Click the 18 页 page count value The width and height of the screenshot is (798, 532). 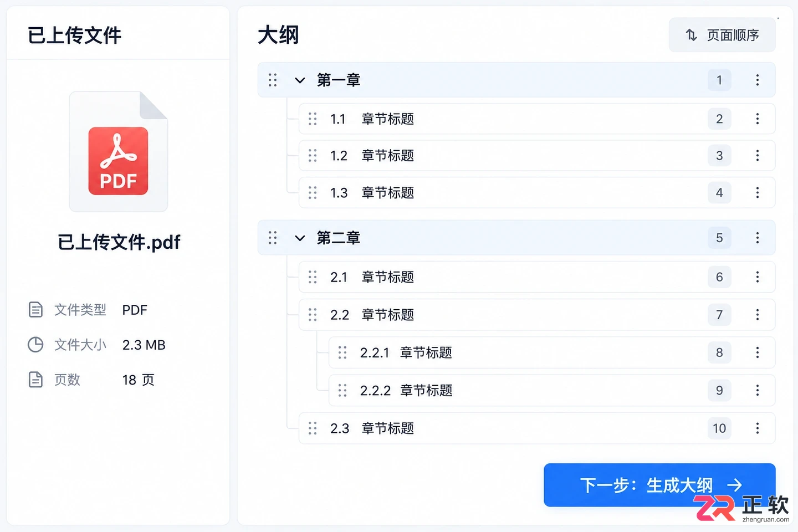coord(139,380)
